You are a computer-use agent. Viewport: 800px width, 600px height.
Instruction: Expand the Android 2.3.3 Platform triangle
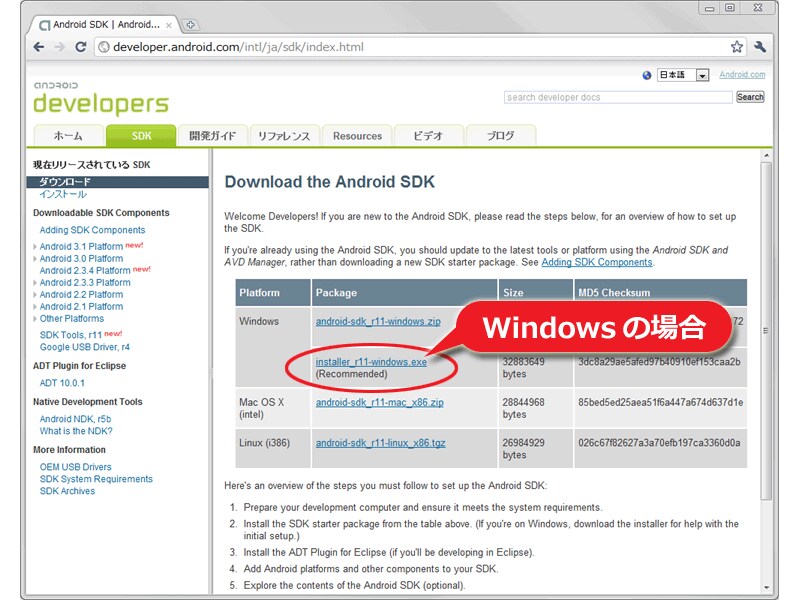[x=35, y=283]
